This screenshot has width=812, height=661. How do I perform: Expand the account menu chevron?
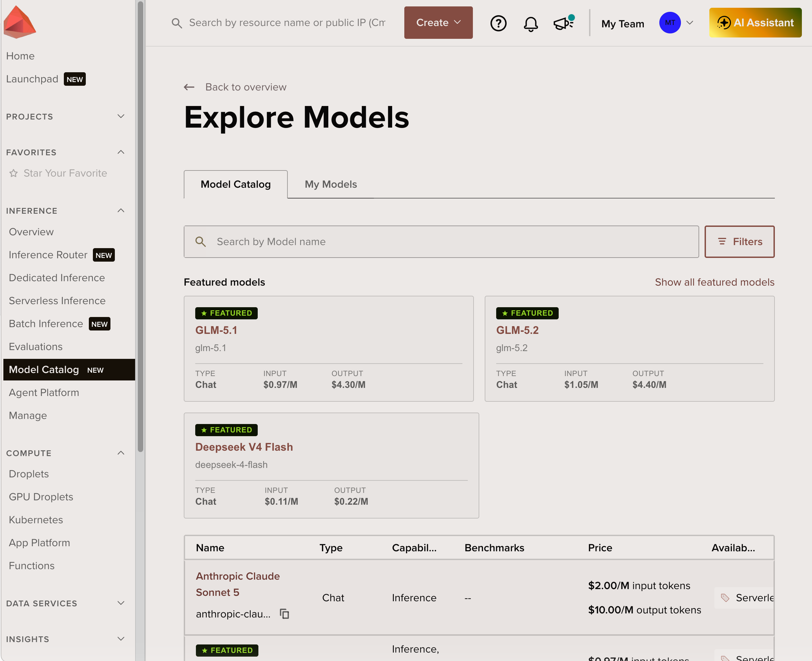point(689,23)
